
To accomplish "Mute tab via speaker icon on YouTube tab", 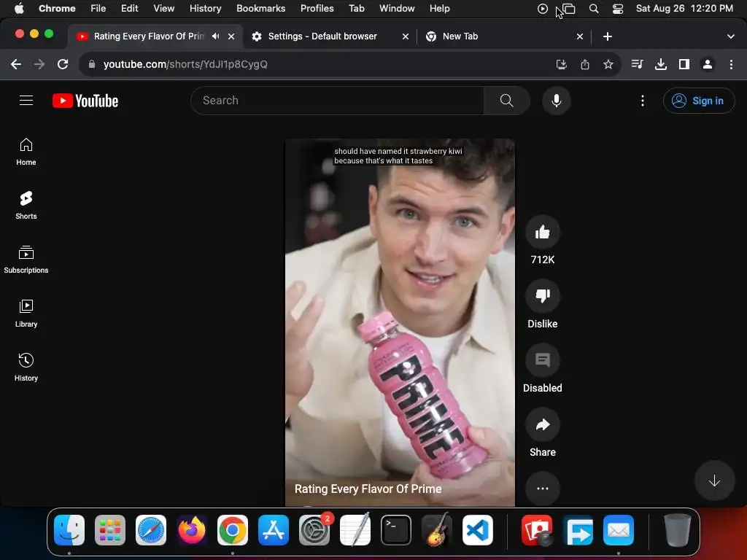I will pyautogui.click(x=216, y=36).
